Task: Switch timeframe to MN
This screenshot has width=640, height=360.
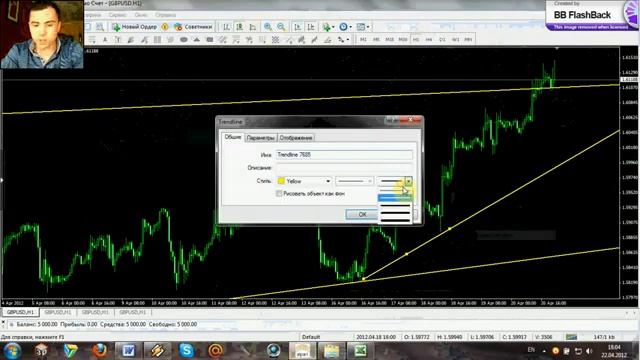Action: [468, 40]
